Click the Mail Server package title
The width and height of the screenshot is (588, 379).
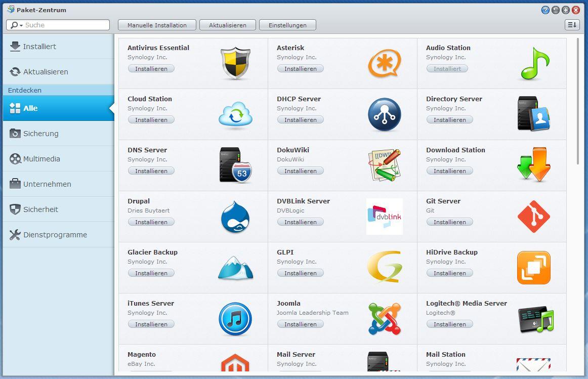pos(296,354)
